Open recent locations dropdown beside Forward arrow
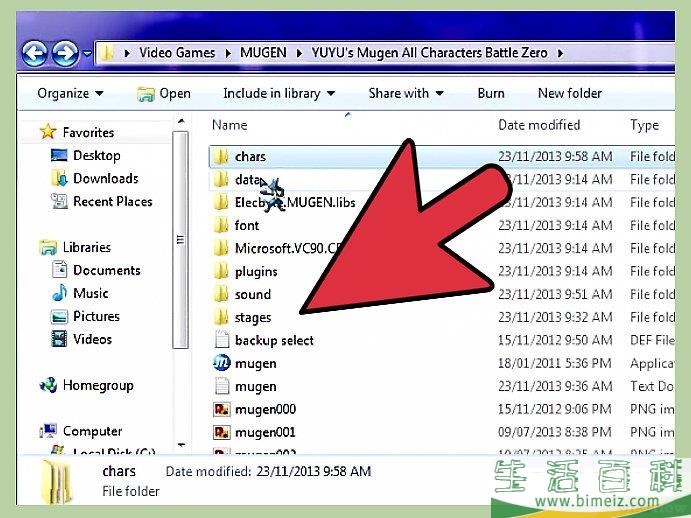This screenshot has height=518, width=691. pos(87,54)
